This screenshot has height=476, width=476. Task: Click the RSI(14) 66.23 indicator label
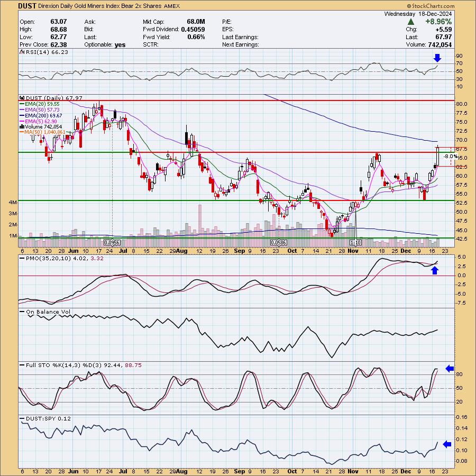coord(47,52)
